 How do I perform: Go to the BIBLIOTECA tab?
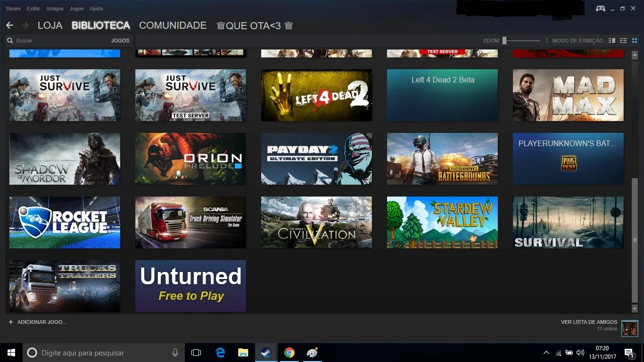point(101,25)
